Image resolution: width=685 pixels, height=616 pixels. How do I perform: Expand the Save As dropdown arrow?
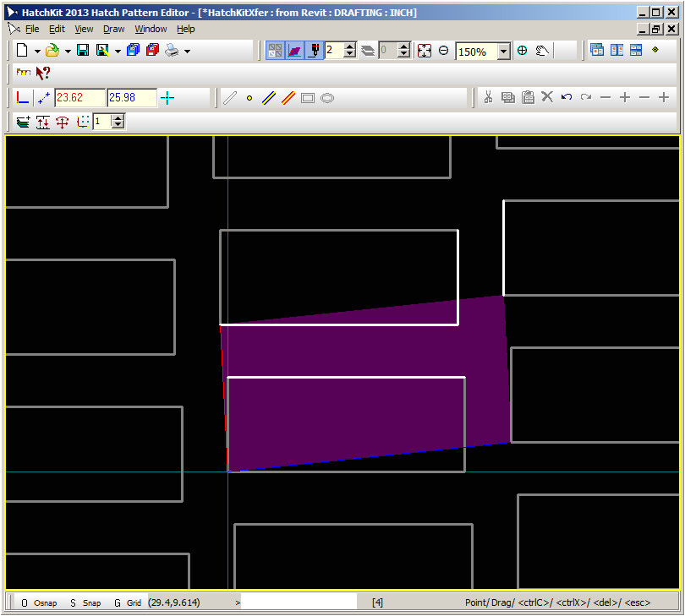118,52
